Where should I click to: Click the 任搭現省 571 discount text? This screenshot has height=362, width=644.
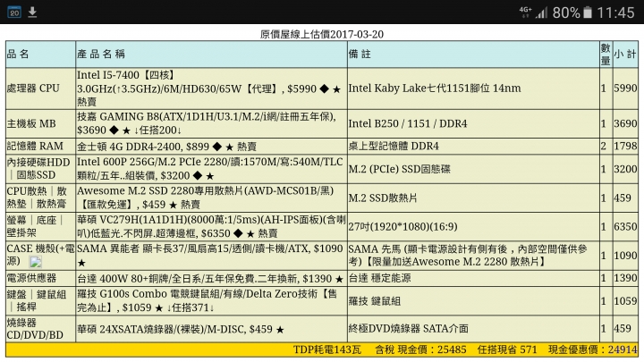(507, 349)
